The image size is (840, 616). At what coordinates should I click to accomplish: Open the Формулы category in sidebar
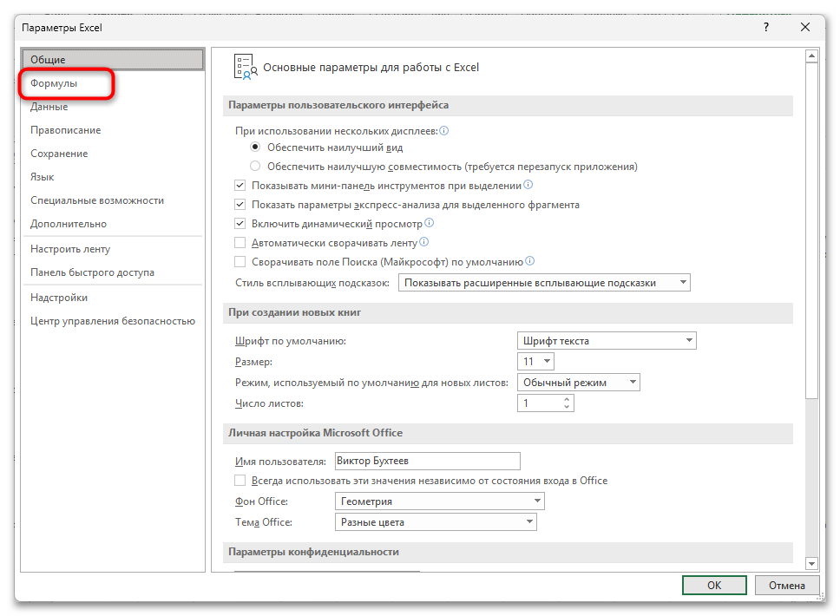click(x=54, y=83)
